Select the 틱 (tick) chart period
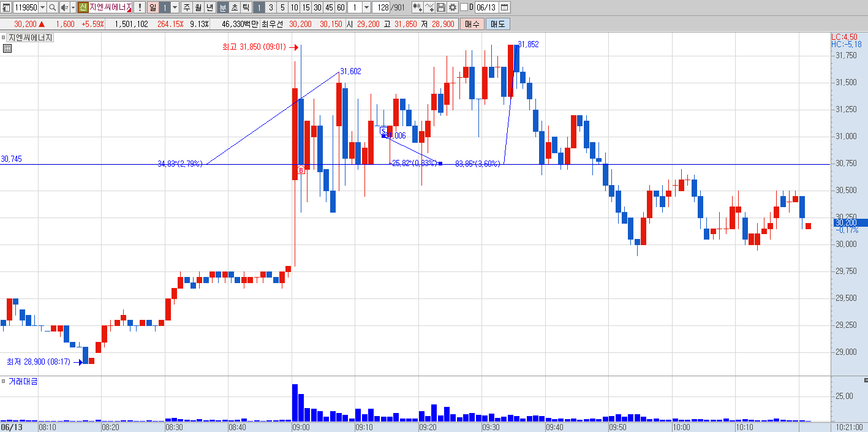This screenshot has height=432, width=868. [246, 7]
